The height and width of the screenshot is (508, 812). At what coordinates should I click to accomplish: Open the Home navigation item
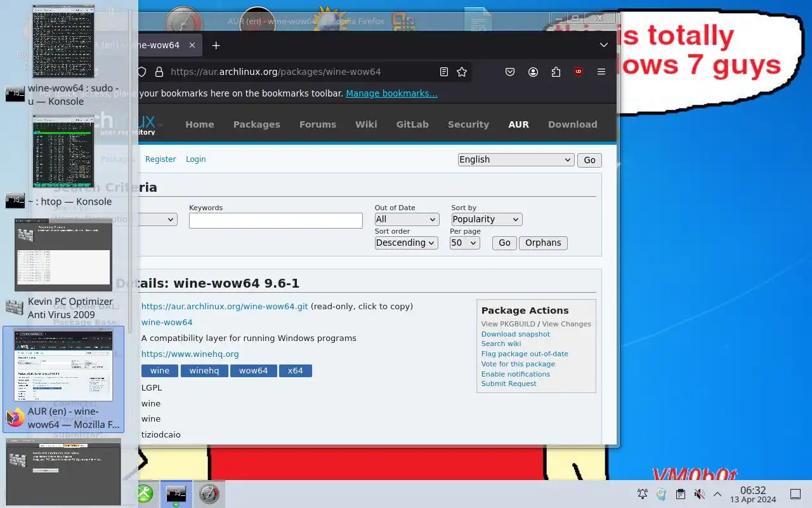[200, 124]
